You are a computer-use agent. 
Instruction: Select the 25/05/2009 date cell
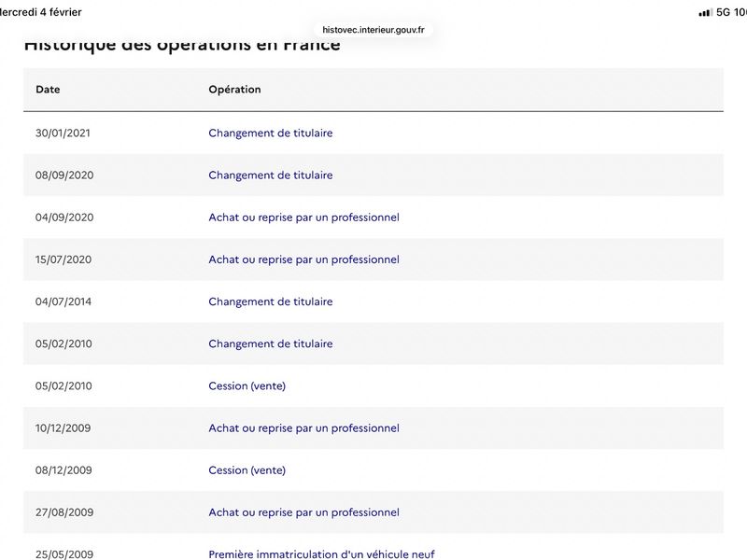64,554
